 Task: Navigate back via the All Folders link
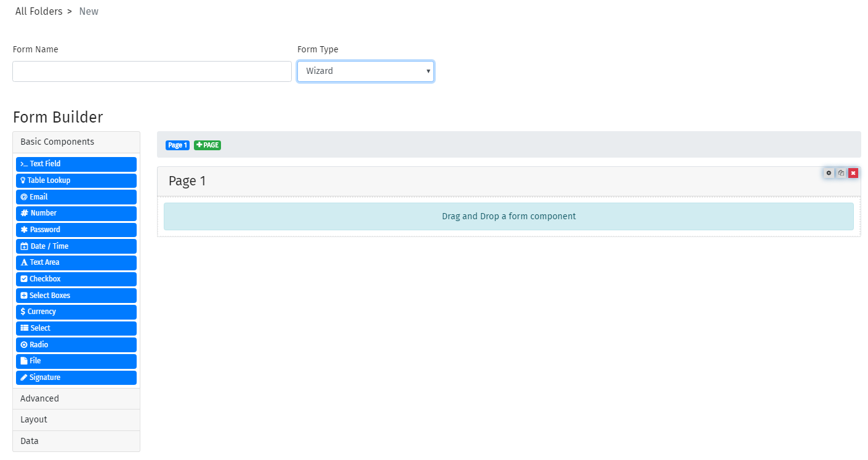point(38,11)
